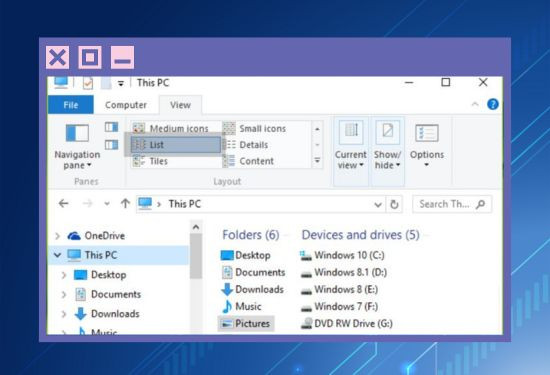Image resolution: width=550 pixels, height=375 pixels.
Task: Expand Documents node in navigation tree
Action: pos(63,294)
